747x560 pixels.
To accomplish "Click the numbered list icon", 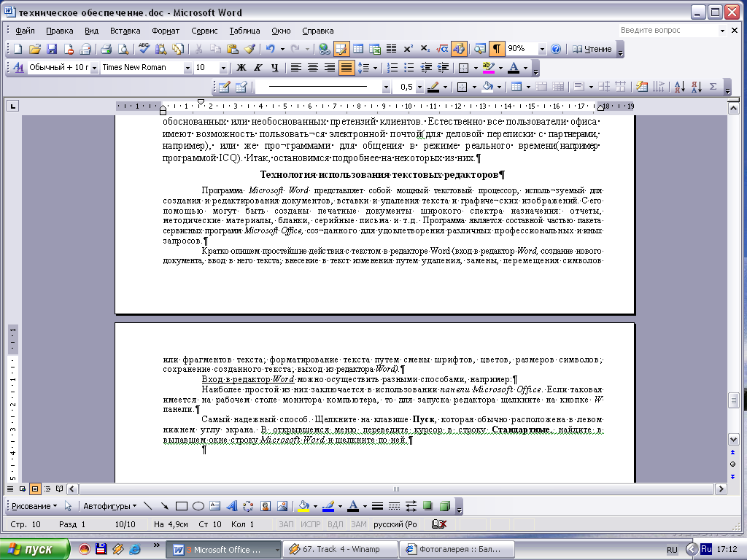I will click(392, 68).
